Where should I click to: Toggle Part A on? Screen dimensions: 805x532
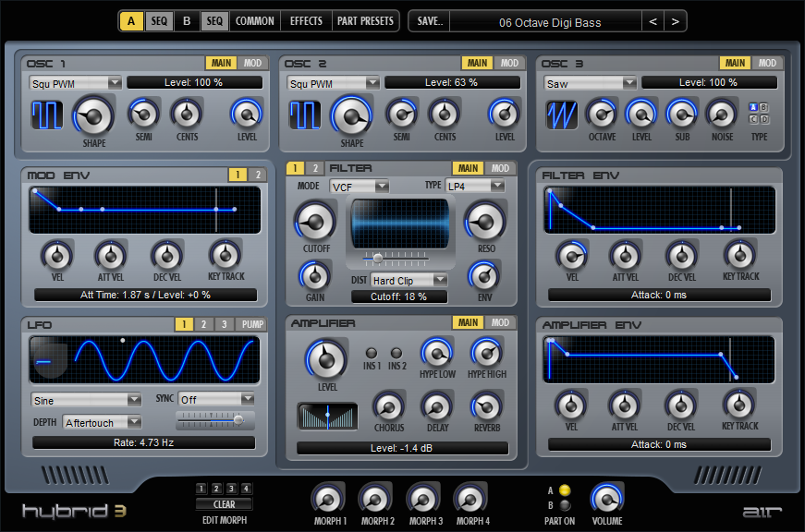[565, 490]
